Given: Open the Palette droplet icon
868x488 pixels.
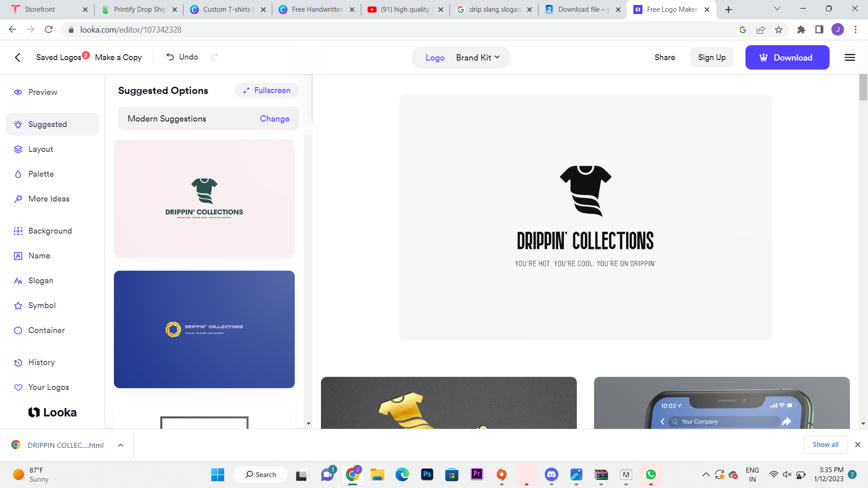Looking at the screenshot, I should click(18, 174).
